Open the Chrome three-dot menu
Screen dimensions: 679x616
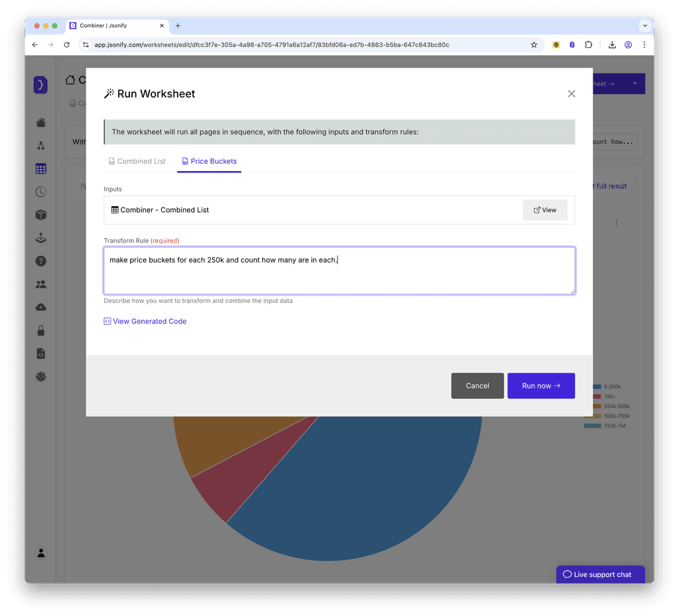(x=644, y=44)
